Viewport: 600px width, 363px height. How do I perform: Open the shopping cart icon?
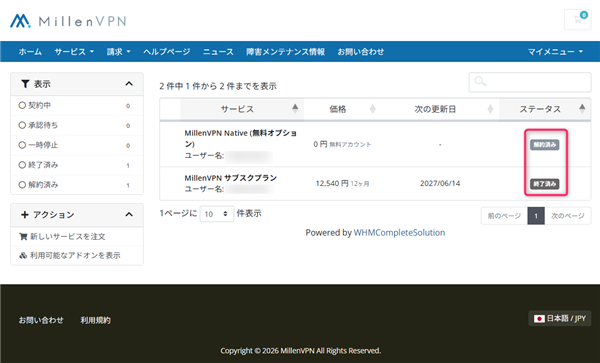(577, 19)
